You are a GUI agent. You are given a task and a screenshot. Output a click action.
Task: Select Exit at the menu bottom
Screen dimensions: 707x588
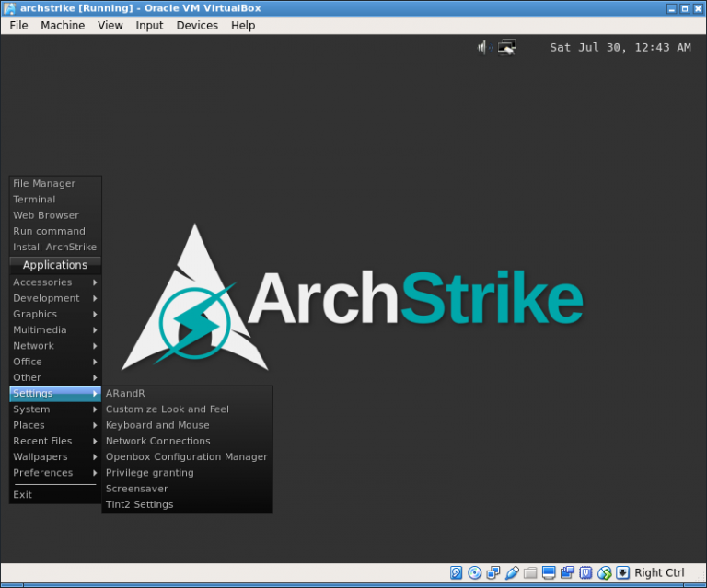(x=55, y=495)
